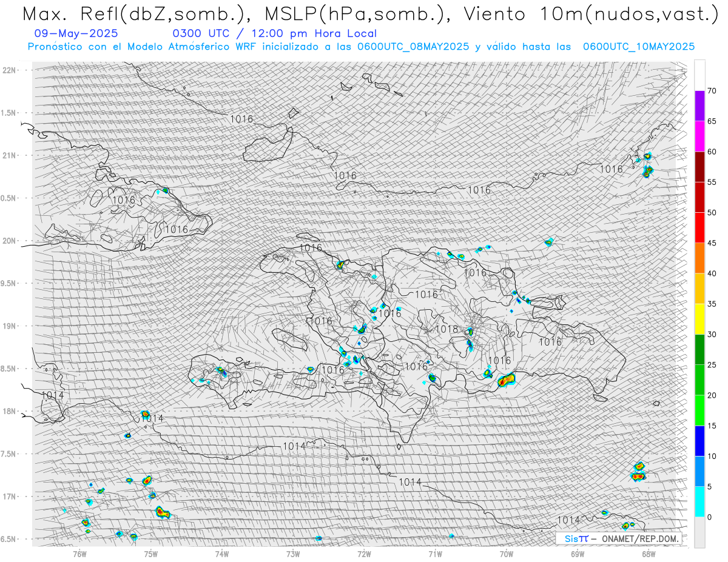Select the '45' colorbar scale value
This screenshot has width=728, height=562.
(712, 243)
